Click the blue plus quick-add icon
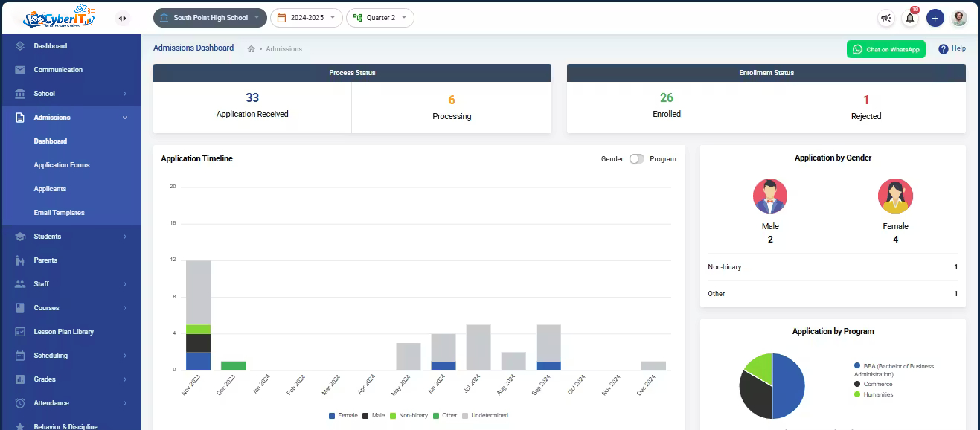Image resolution: width=980 pixels, height=430 pixels. click(935, 18)
